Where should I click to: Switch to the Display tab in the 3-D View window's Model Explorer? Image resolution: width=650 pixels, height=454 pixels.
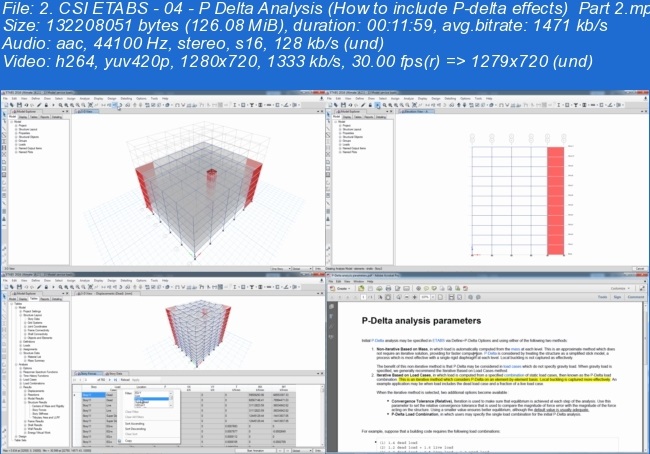click(23, 117)
